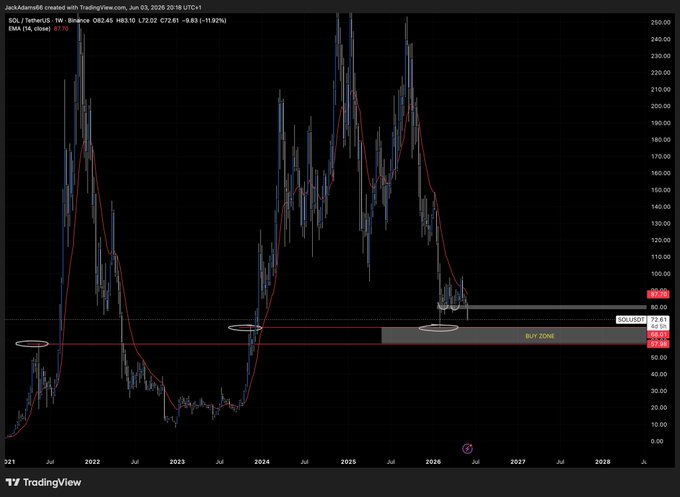Image resolution: width=680 pixels, height=497 pixels.
Task: Click the TradingView logo at the bottom
Action: pyautogui.click(x=43, y=482)
